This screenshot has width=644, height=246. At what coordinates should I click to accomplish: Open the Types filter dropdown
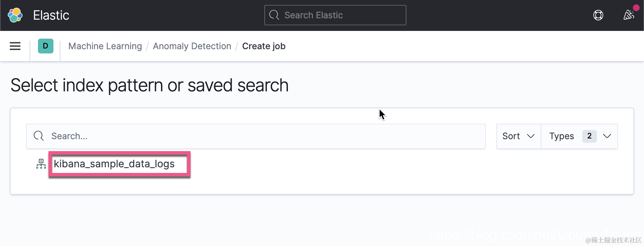click(x=562, y=136)
